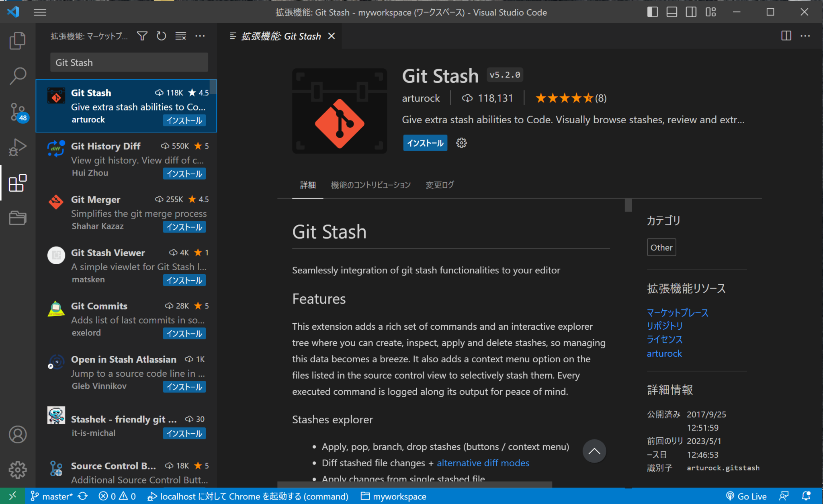
Task: Install the Git Stash extension
Action: pyautogui.click(x=425, y=143)
